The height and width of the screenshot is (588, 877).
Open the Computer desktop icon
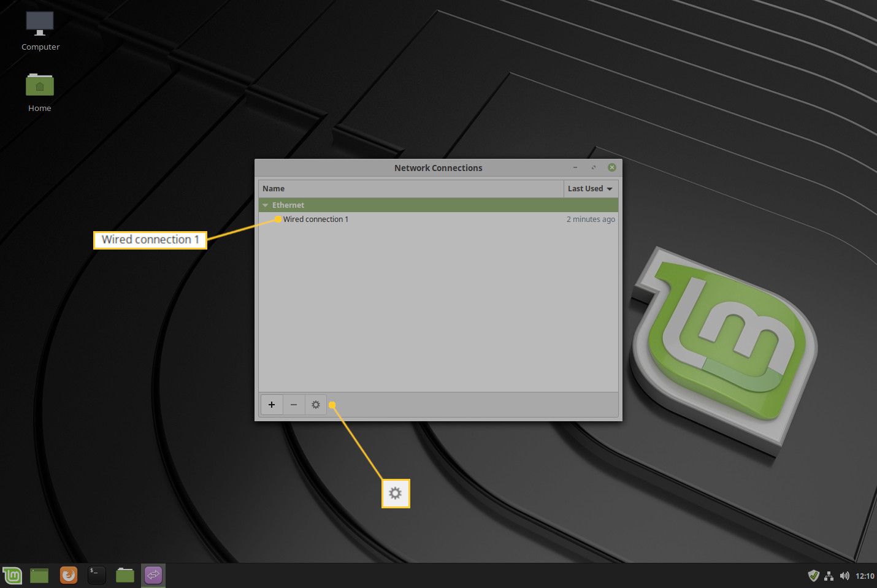click(x=40, y=31)
